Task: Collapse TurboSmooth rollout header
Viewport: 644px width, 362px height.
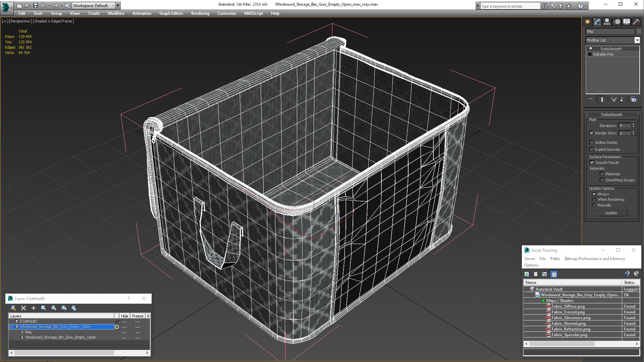Action: point(611,115)
